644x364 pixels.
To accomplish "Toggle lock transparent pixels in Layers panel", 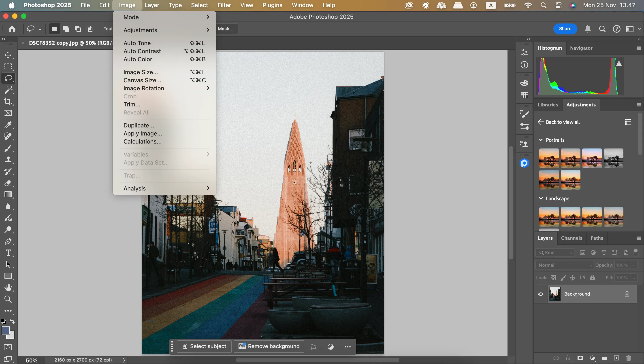I will pos(553,277).
